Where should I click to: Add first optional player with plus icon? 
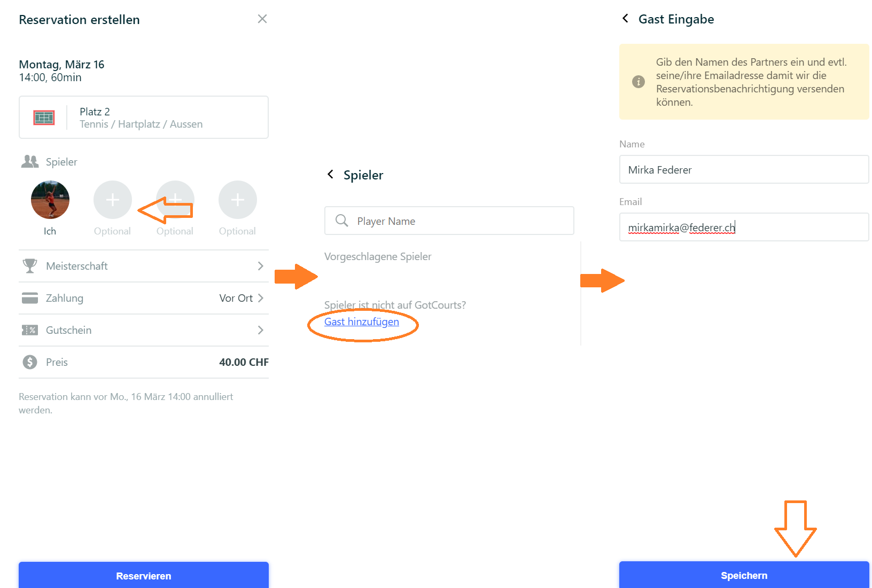click(113, 200)
